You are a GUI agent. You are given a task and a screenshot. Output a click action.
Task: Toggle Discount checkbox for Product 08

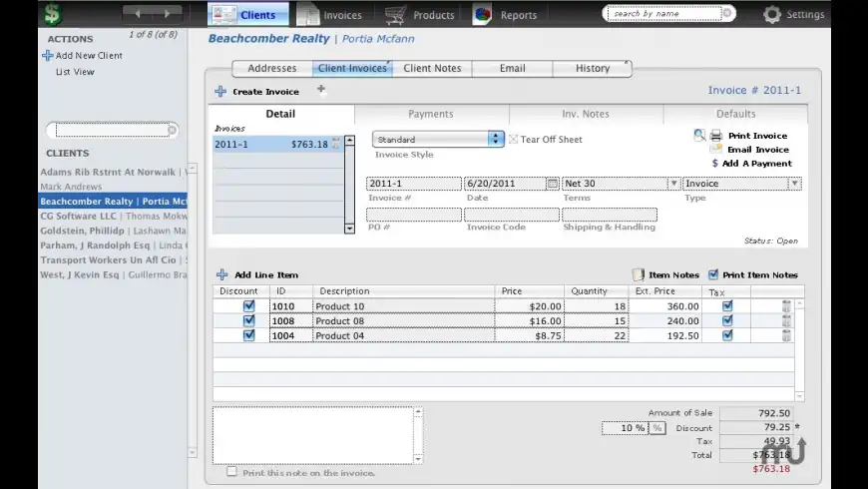(x=248, y=321)
